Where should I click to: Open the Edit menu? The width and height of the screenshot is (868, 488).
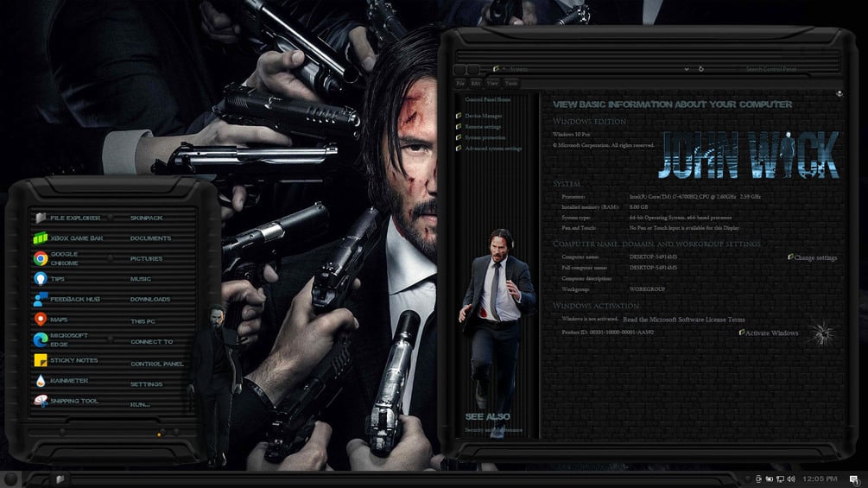[x=476, y=84]
